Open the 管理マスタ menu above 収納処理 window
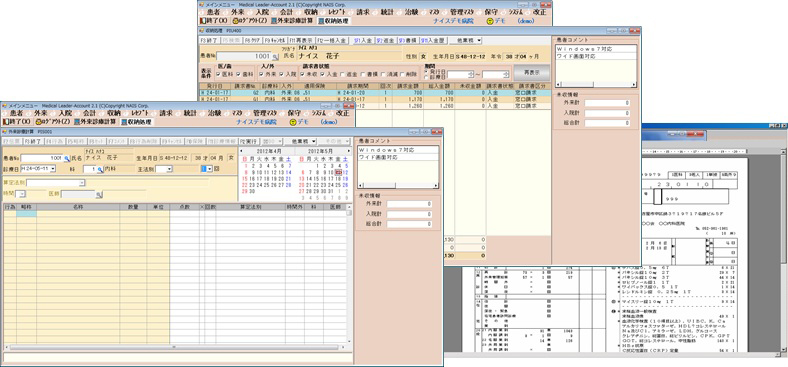Image resolution: width=788 pixels, height=367 pixels. pyautogui.click(x=462, y=12)
